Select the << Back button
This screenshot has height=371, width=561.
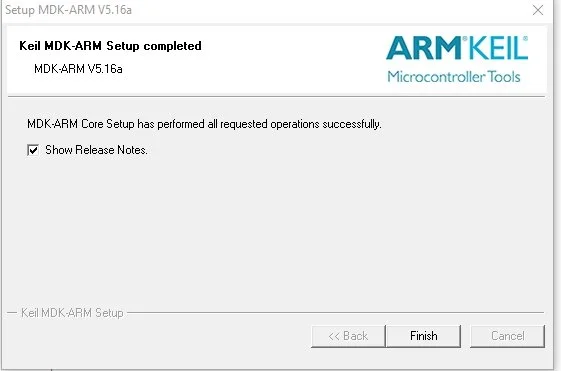pyautogui.click(x=348, y=336)
